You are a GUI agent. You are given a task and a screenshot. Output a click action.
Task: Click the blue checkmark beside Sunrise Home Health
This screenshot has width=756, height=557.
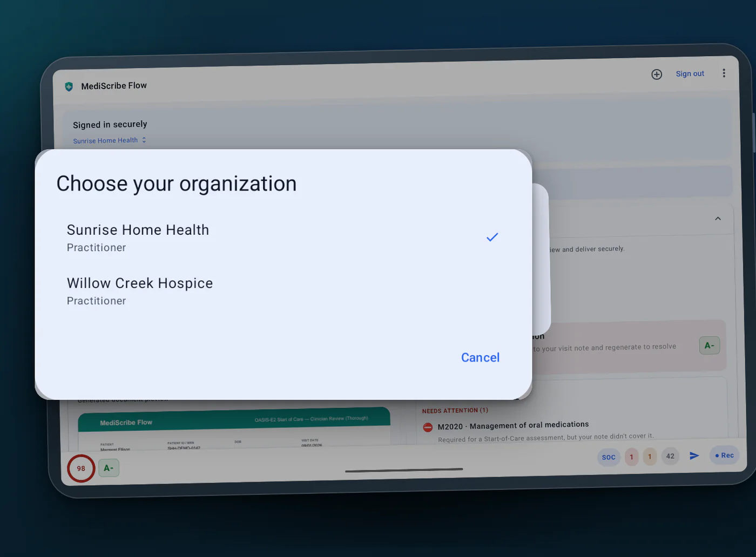click(x=492, y=237)
